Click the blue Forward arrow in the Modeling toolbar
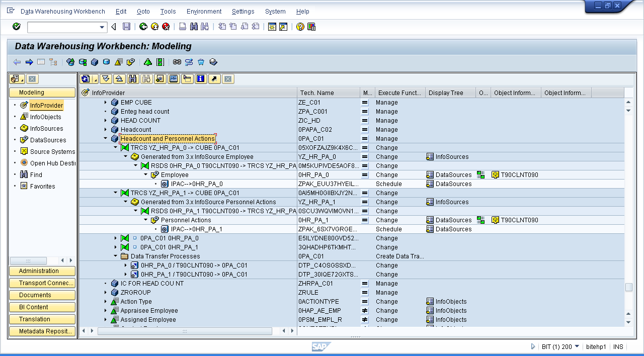 29,62
